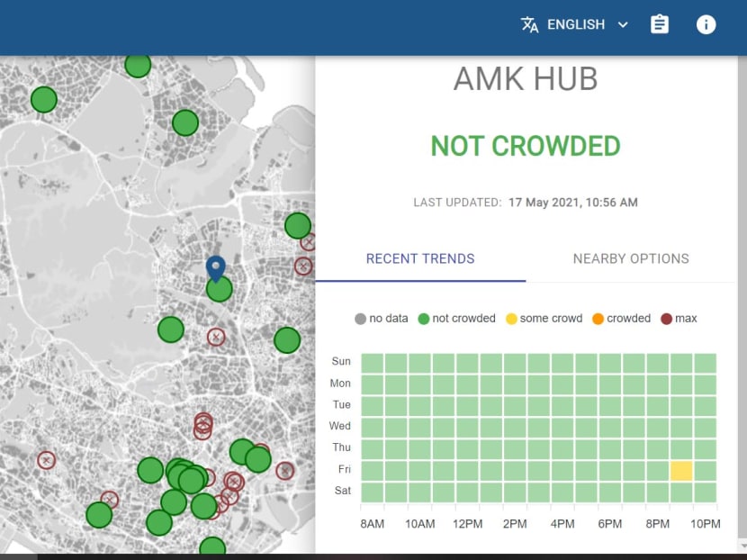Click the 'Fri' row label
Image resolution: width=747 pixels, height=560 pixels.
click(x=345, y=469)
